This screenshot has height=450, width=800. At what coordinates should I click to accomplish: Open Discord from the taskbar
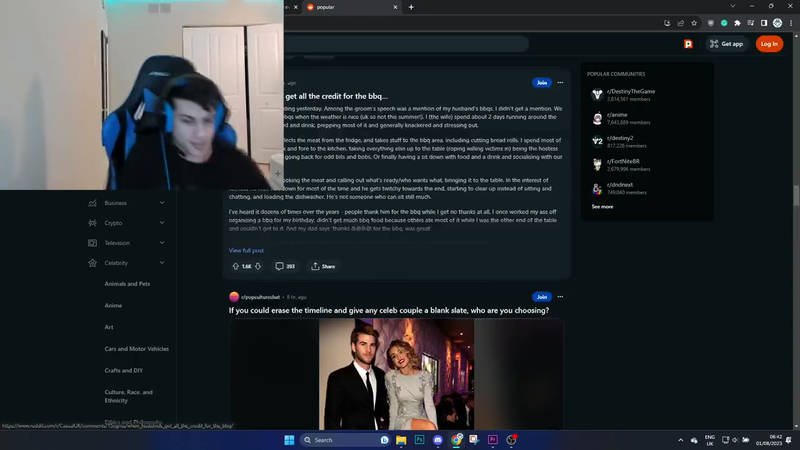tap(438, 440)
